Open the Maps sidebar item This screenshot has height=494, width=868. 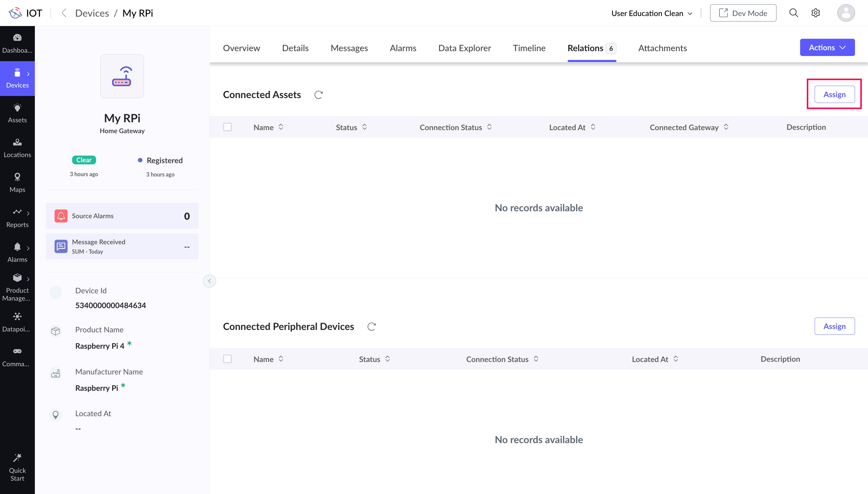pyautogui.click(x=17, y=183)
